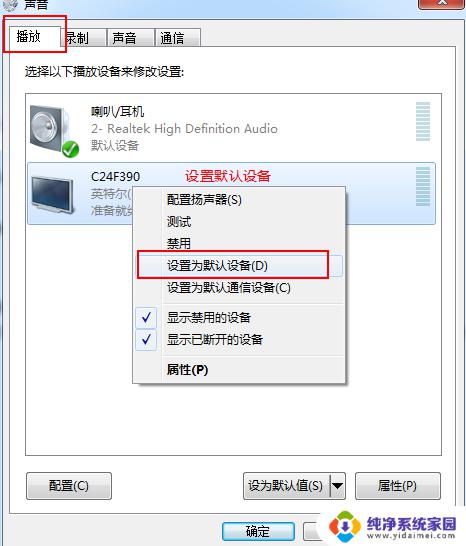Click the C24F390 monitor device icon
Screen dimensions: 466x546
click(x=53, y=194)
